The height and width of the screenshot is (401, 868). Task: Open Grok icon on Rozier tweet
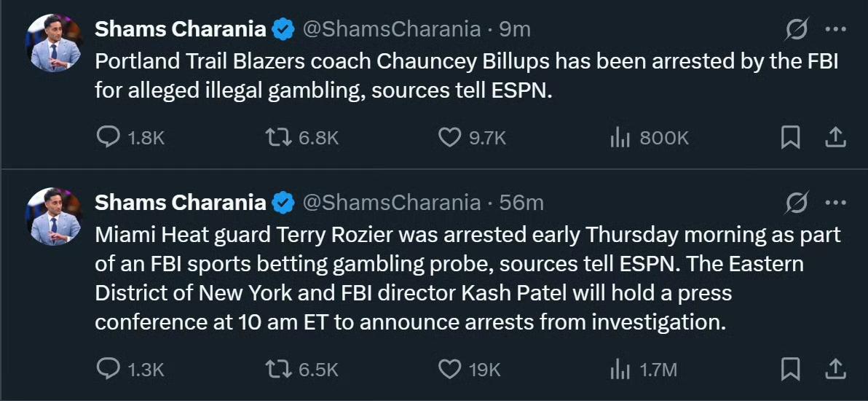tap(797, 203)
